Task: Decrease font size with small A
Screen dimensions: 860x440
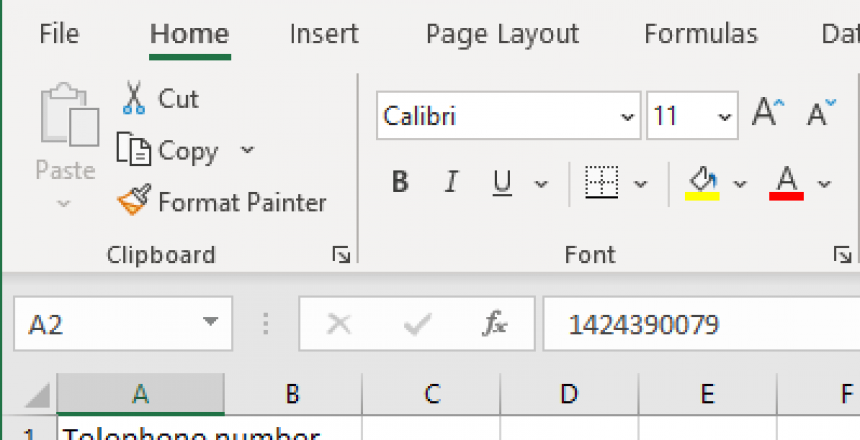Action: pyautogui.click(x=821, y=112)
